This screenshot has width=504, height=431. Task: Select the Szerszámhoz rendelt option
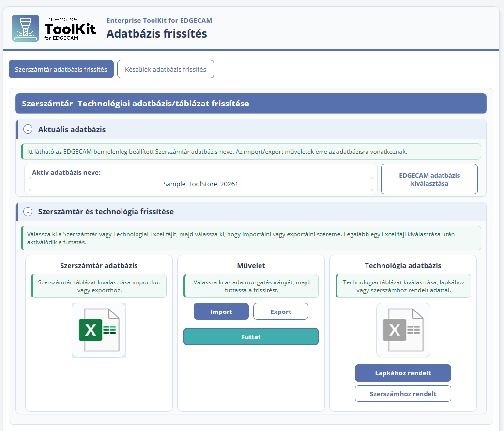point(403,394)
